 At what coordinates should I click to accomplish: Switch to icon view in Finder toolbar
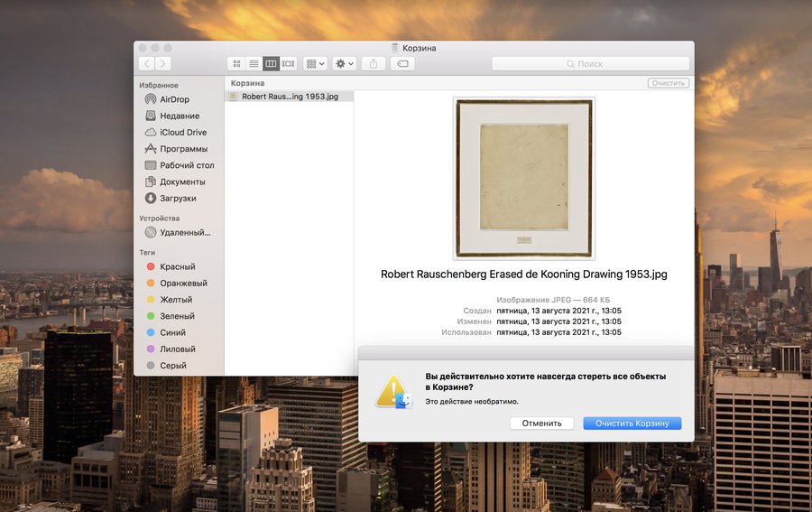236,64
